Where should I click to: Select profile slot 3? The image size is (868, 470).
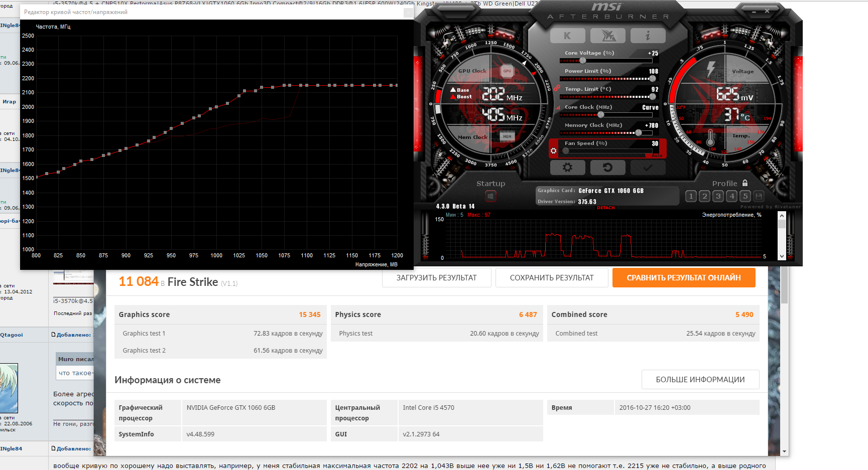(x=718, y=196)
